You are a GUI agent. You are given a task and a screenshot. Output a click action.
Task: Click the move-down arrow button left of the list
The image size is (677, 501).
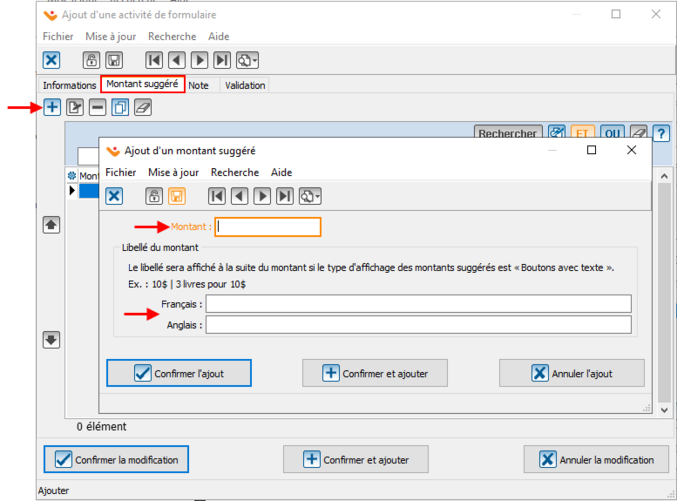point(51,340)
